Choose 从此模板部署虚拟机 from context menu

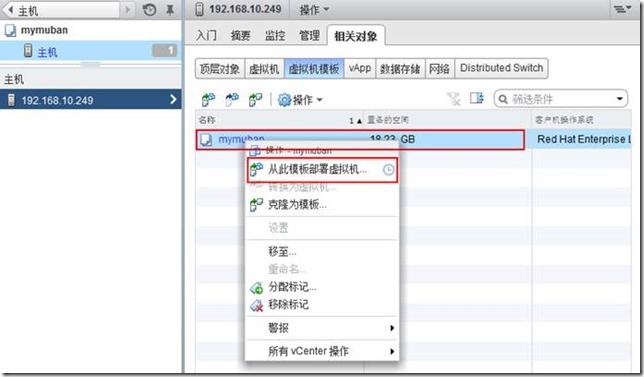click(322, 169)
